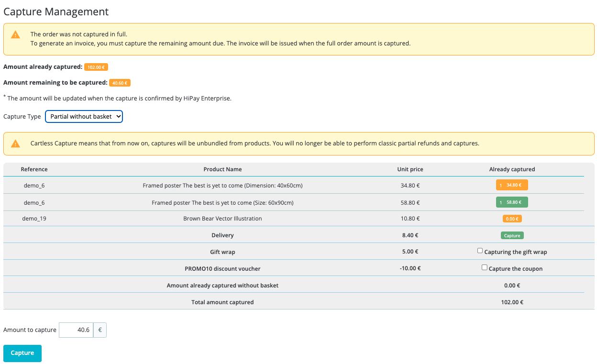Viewport: 597px width, 364px height.
Task: Click the 'Amount remaining to be captured:' label
Action: pos(55,83)
